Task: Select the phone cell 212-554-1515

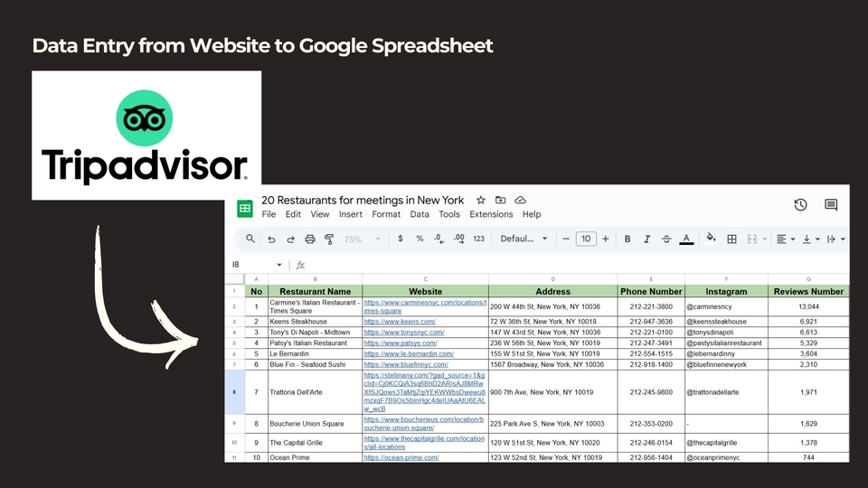Action: coord(651,353)
